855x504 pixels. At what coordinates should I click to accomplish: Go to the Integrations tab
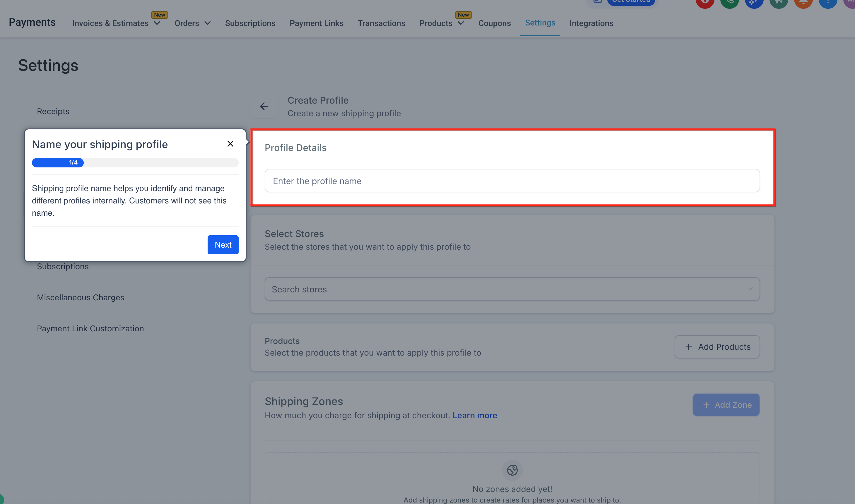coord(591,23)
